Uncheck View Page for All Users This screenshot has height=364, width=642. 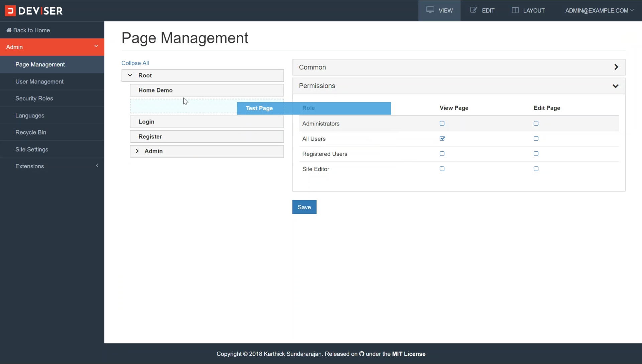click(x=442, y=138)
